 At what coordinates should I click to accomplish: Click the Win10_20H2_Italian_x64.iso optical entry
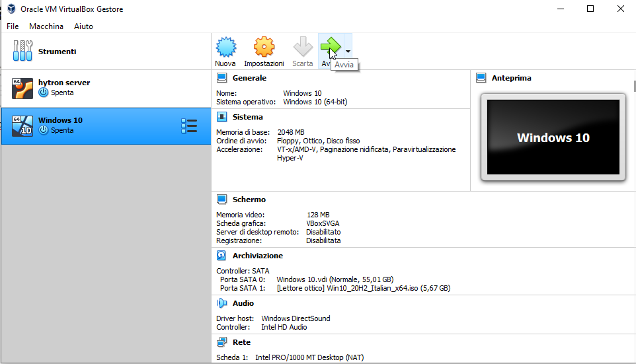(364, 288)
